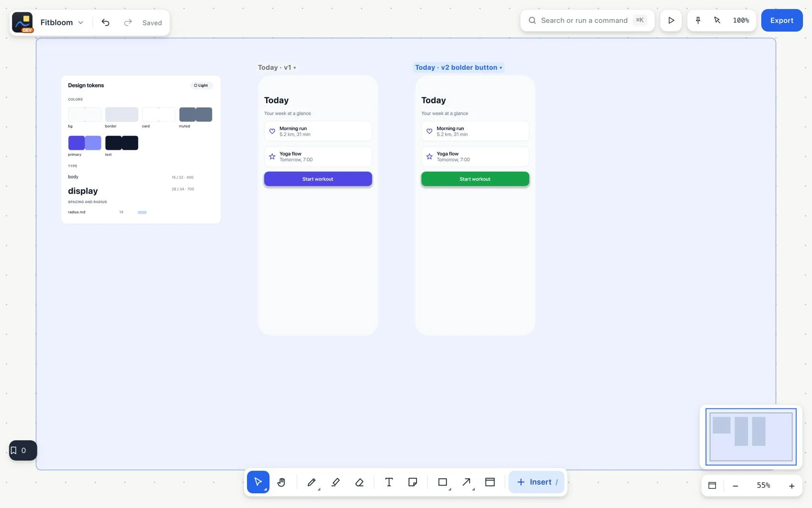Open the bookmarks counter badge
The height and width of the screenshot is (508, 812).
click(x=23, y=450)
